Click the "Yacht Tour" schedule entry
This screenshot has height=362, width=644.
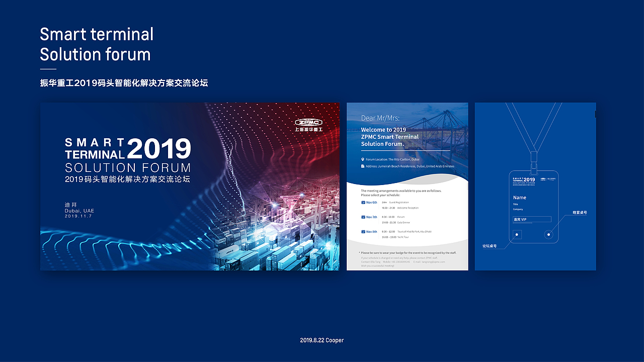404,237
